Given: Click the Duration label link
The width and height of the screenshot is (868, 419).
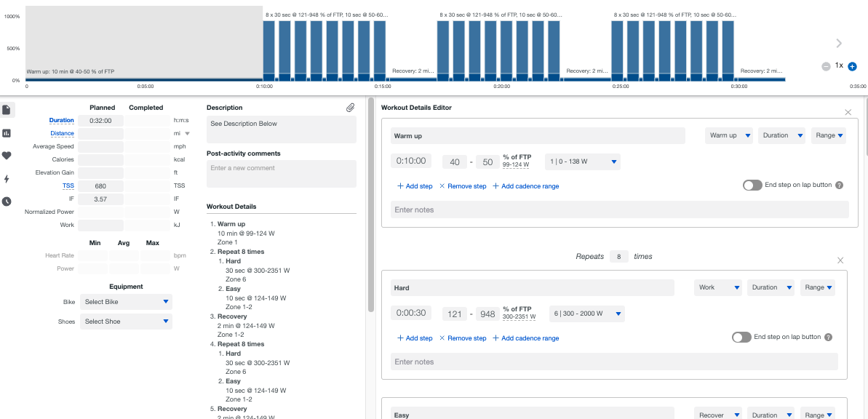Looking at the screenshot, I should pyautogui.click(x=61, y=120).
